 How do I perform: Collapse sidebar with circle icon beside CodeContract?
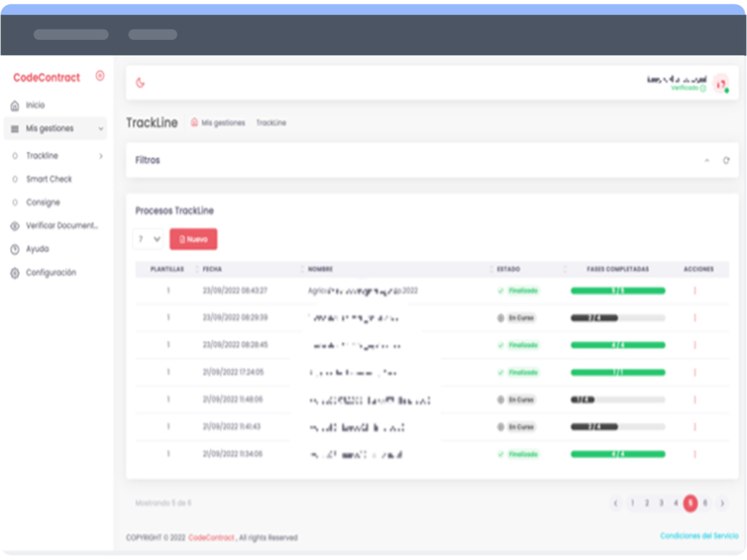(x=100, y=76)
